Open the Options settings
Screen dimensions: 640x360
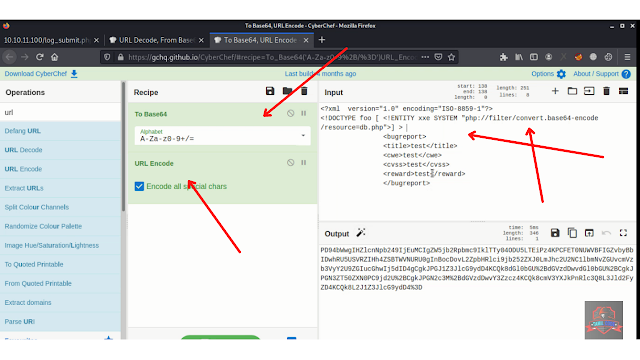click(548, 74)
